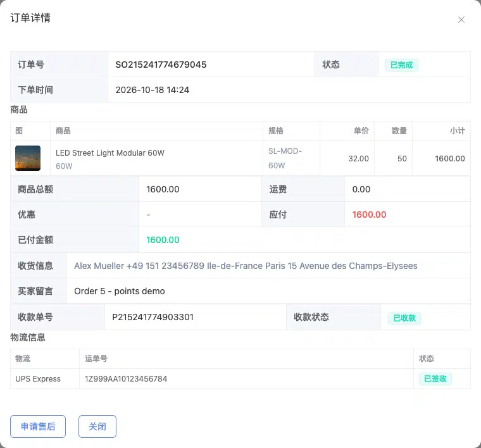Select order number SO215241774679045
Image resolution: width=481 pixels, height=448 pixels.
161,65
